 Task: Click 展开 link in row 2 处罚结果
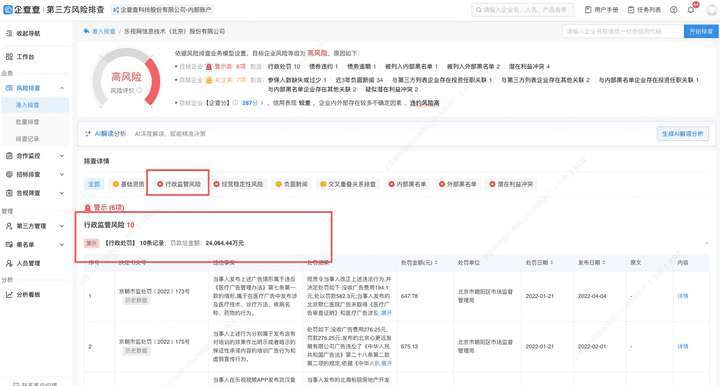(x=386, y=363)
